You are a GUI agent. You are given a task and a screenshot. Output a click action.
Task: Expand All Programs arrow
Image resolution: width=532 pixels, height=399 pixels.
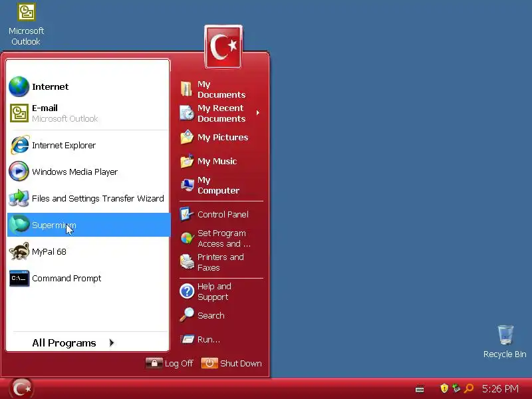(x=112, y=342)
